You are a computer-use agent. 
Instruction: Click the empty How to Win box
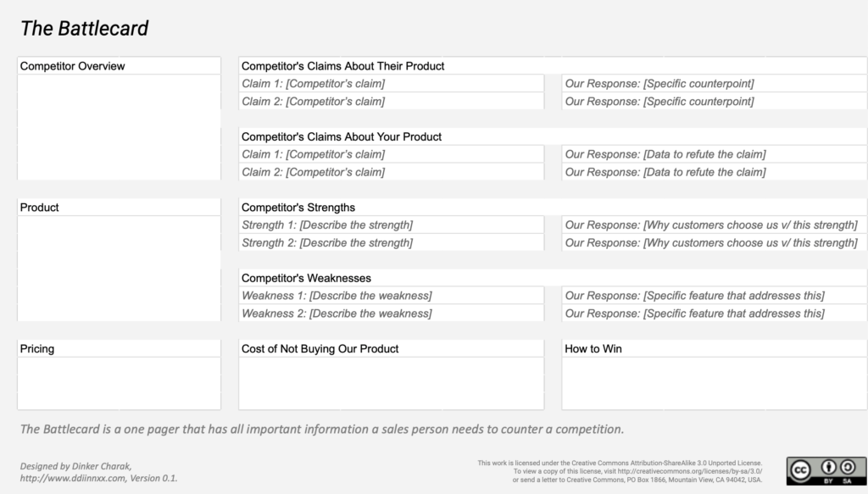tap(714, 383)
